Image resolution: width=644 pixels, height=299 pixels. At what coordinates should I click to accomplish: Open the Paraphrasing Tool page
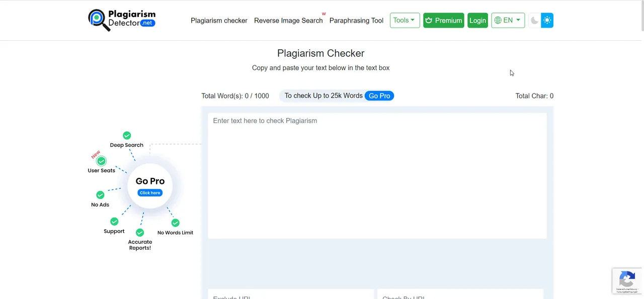(356, 21)
